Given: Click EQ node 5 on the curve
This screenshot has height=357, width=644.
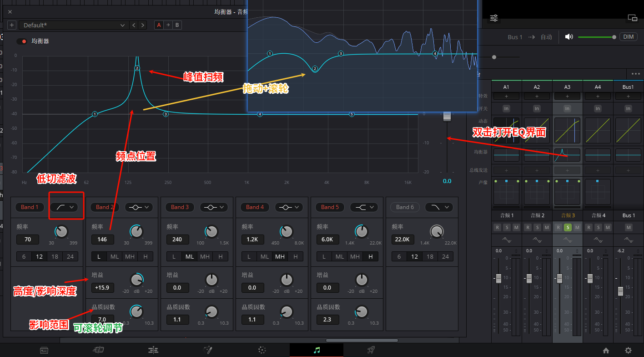Looking at the screenshot, I should [x=352, y=114].
